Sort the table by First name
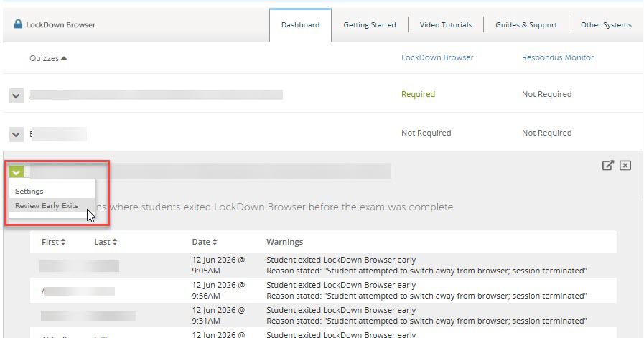Screen dimensions: 644x338 [x=53, y=242]
